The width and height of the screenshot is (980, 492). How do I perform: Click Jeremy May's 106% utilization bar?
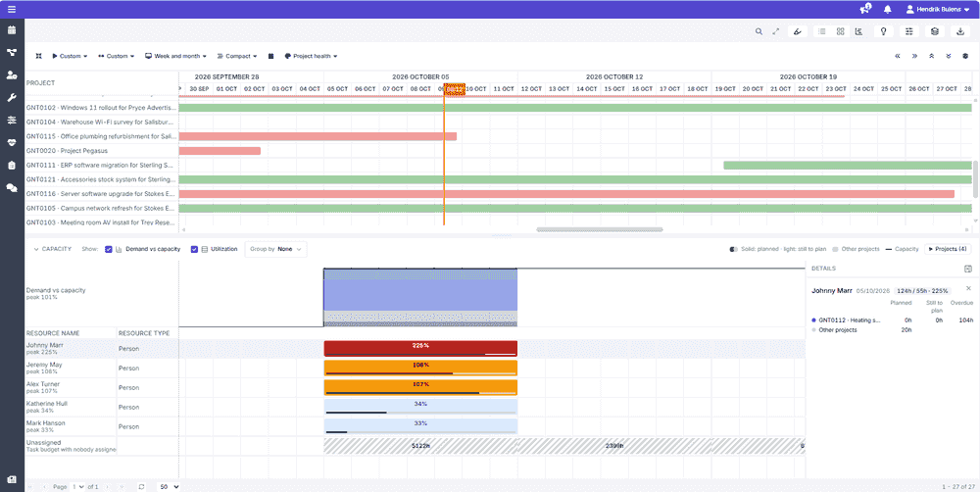(420, 368)
